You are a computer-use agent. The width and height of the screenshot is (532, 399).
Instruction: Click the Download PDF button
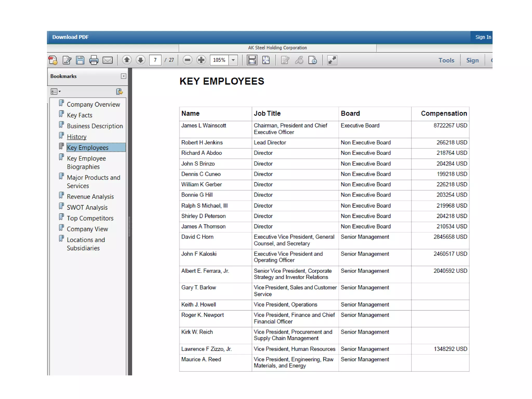70,37
